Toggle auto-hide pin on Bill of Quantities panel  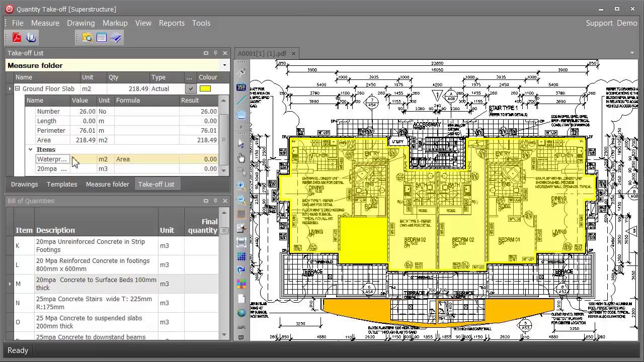coord(215,201)
